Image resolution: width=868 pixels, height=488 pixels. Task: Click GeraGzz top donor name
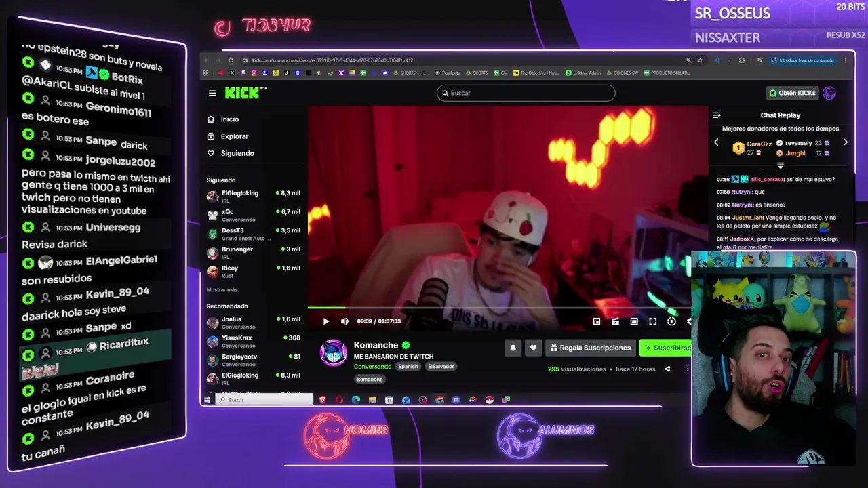click(759, 144)
